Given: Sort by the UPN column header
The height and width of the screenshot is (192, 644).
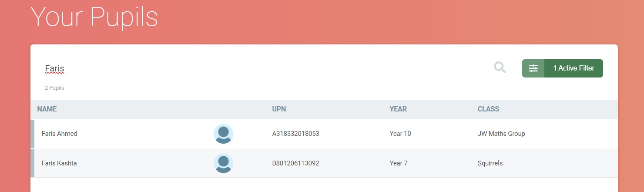Looking at the screenshot, I should [x=279, y=109].
